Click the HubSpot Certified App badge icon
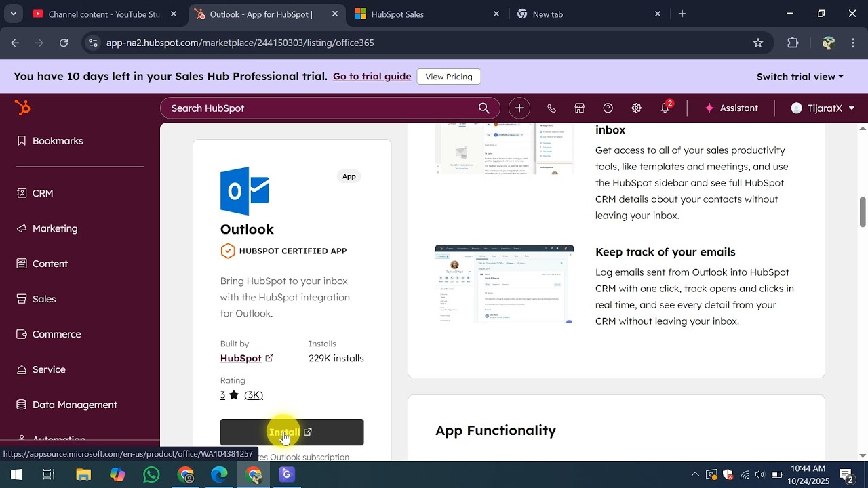The width and height of the screenshot is (868, 488). click(228, 251)
